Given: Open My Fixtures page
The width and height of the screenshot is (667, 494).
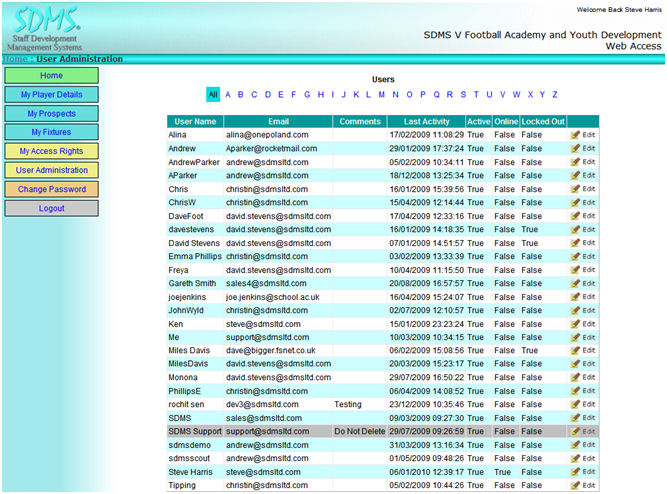Looking at the screenshot, I should (51, 132).
